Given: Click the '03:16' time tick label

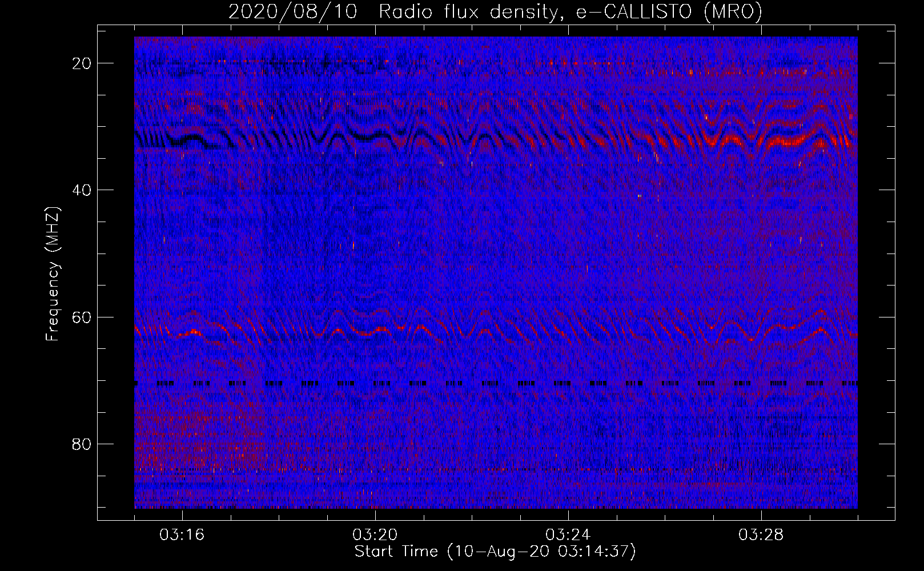Looking at the screenshot, I should click(182, 535).
